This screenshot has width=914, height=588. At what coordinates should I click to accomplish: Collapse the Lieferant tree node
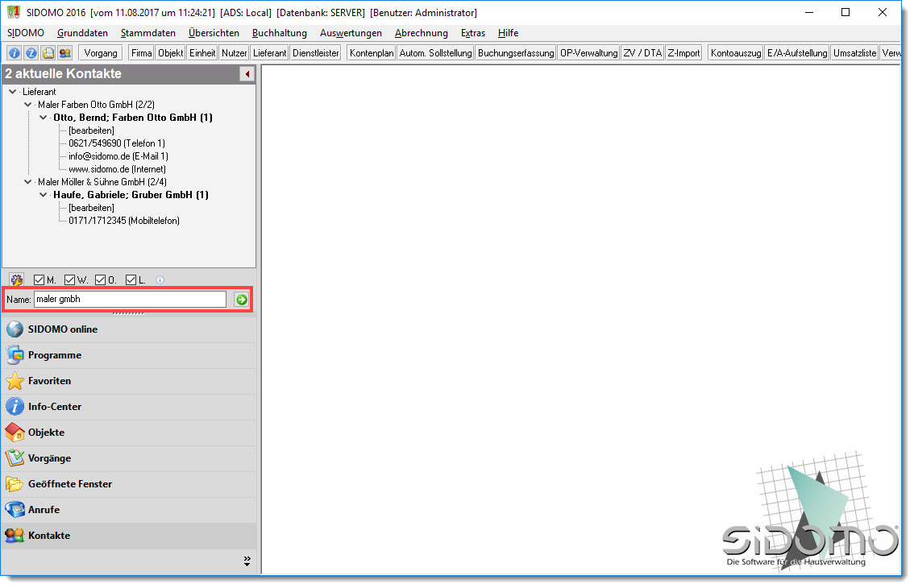[x=12, y=92]
